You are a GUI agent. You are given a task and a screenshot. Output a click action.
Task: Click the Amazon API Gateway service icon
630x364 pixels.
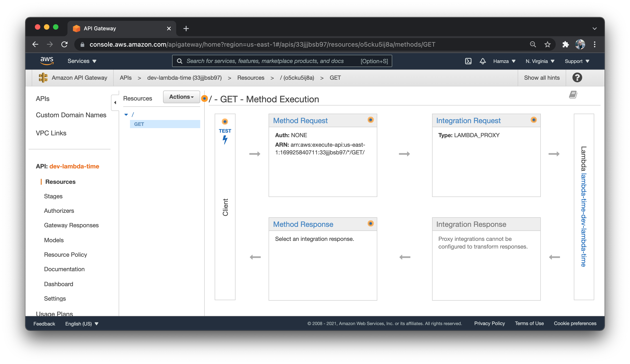(43, 78)
